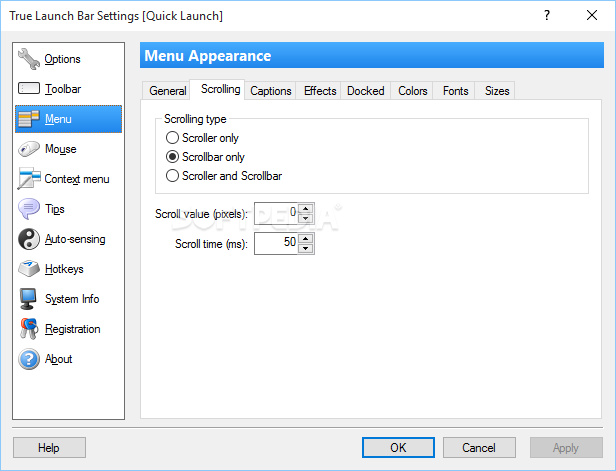Open the System Info category label

(72, 299)
